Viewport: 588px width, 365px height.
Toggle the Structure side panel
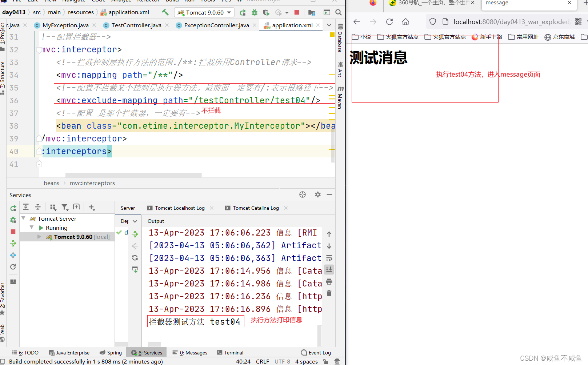(x=3, y=78)
